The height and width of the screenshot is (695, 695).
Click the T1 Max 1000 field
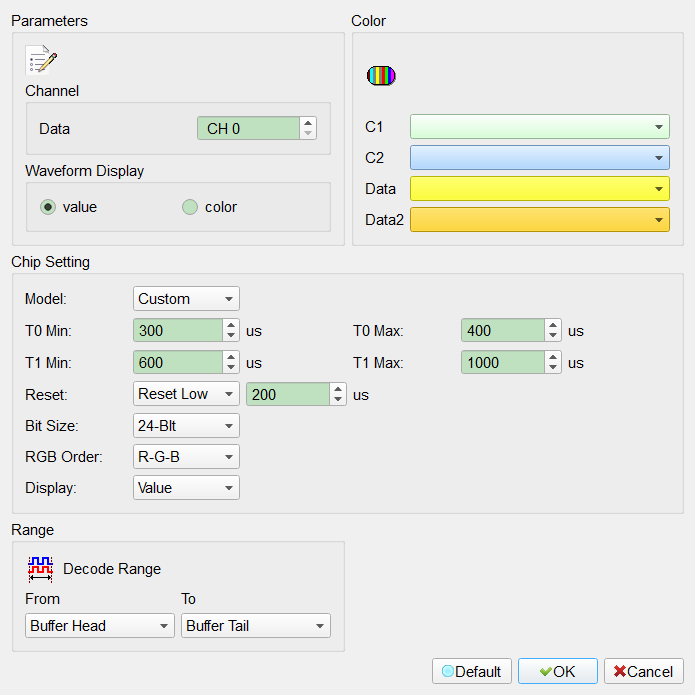coord(503,362)
